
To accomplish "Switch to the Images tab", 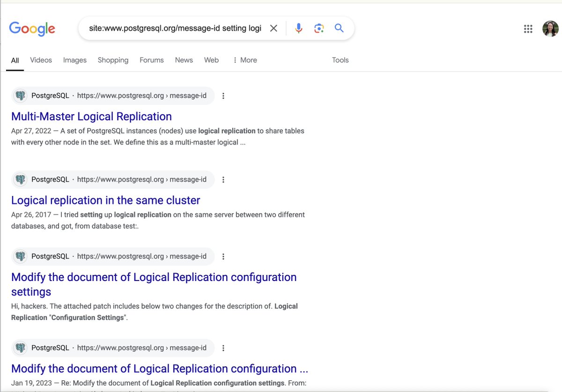I will click(x=75, y=60).
